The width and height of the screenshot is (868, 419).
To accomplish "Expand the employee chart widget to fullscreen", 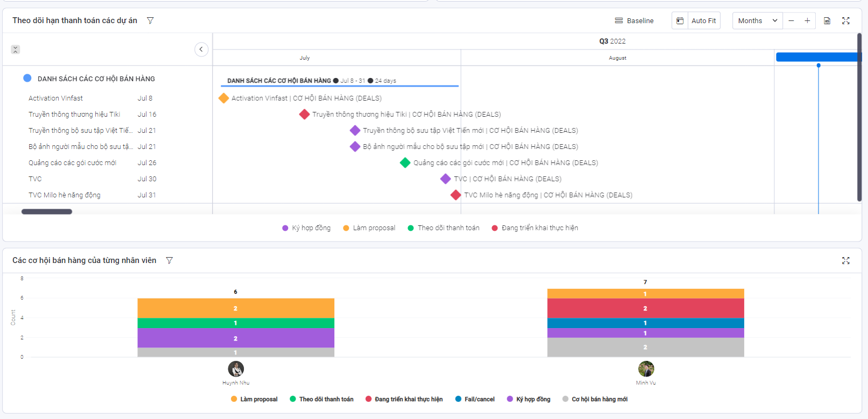I will 846,260.
